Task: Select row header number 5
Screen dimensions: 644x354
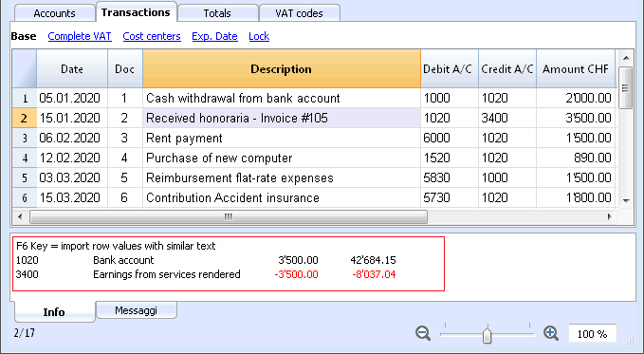Action: coord(25,178)
